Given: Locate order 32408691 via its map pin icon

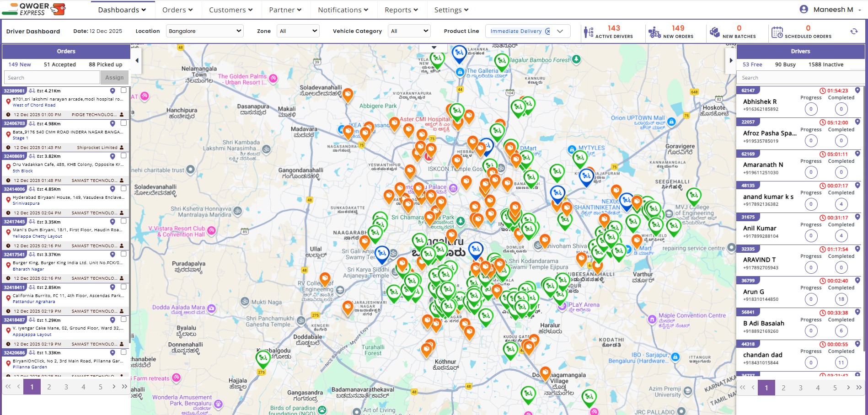Looking at the screenshot, I should (113, 156).
